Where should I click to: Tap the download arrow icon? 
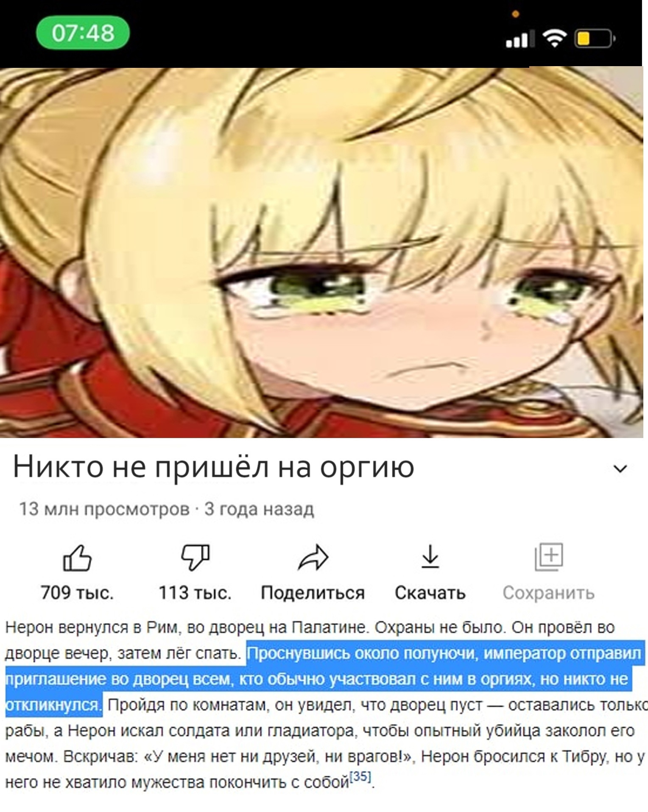click(430, 557)
